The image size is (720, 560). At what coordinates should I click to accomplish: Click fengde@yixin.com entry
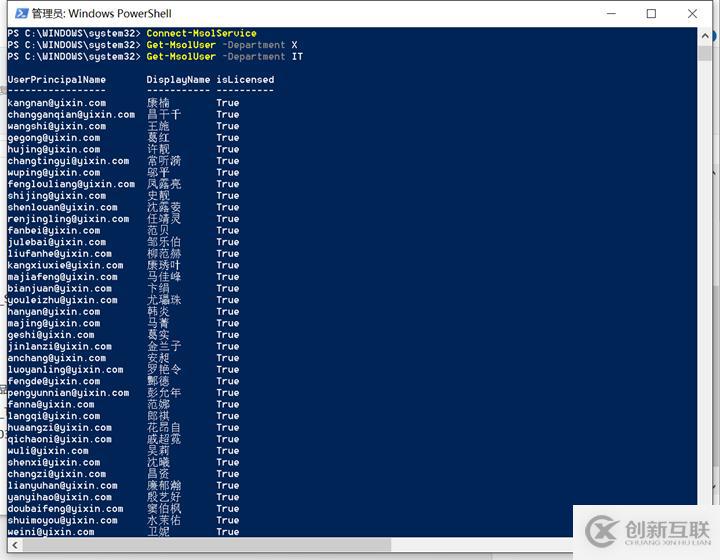click(54, 381)
